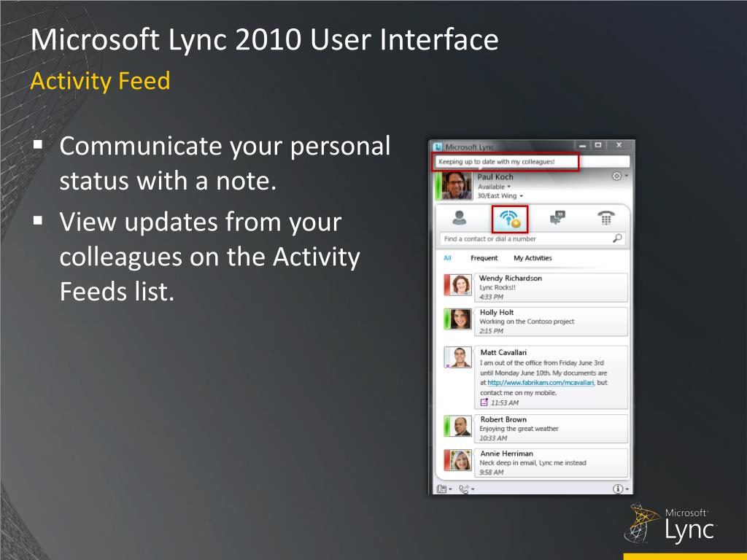Select the Annie Herriman name

pos(506,454)
